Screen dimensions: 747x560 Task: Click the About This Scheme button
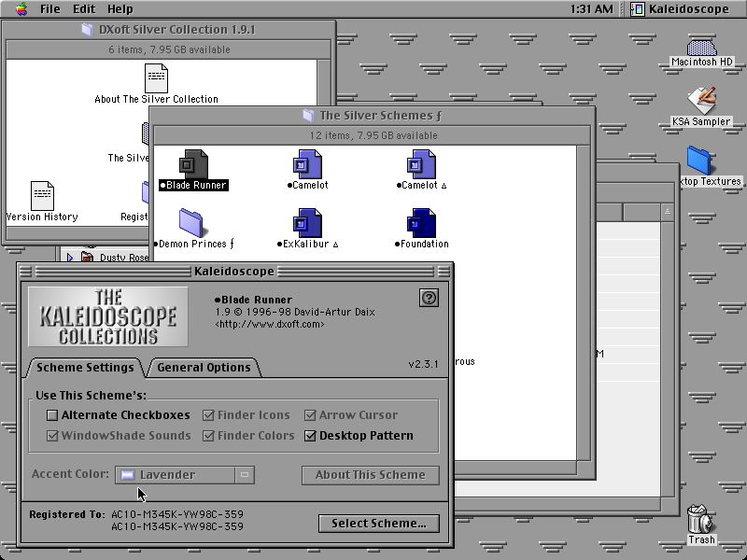370,475
